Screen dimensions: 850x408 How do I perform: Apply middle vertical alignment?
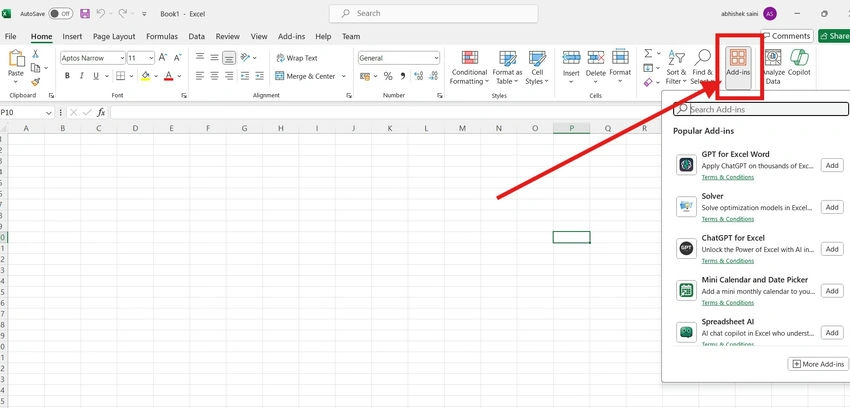[x=215, y=57]
